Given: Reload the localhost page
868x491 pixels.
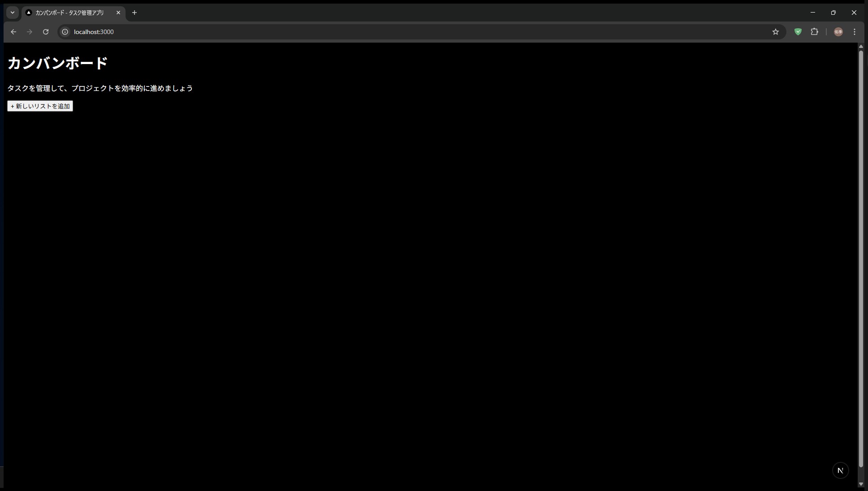Looking at the screenshot, I should (46, 32).
